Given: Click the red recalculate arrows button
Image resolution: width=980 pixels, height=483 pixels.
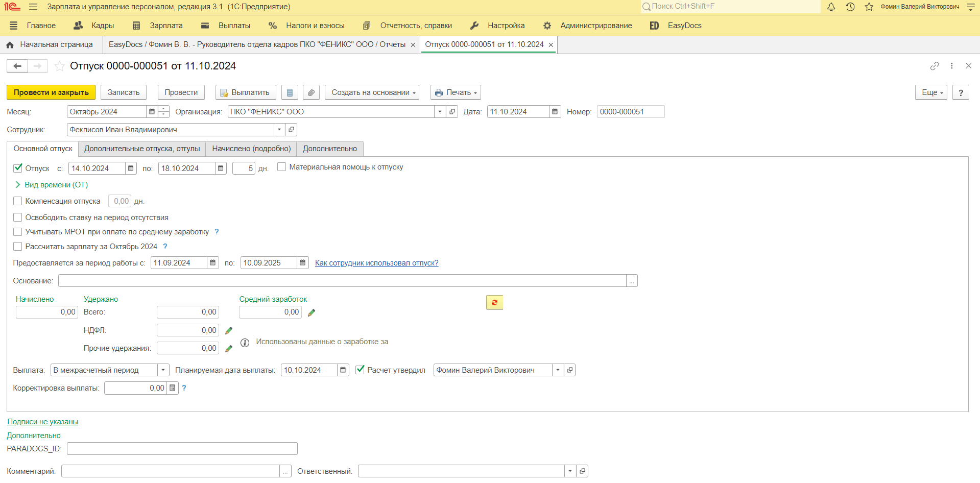Looking at the screenshot, I should [x=494, y=303].
